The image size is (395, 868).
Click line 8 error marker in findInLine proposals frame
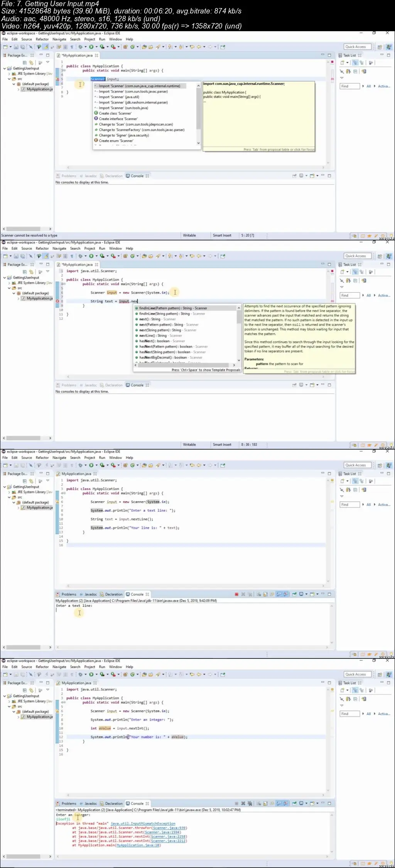[57, 301]
